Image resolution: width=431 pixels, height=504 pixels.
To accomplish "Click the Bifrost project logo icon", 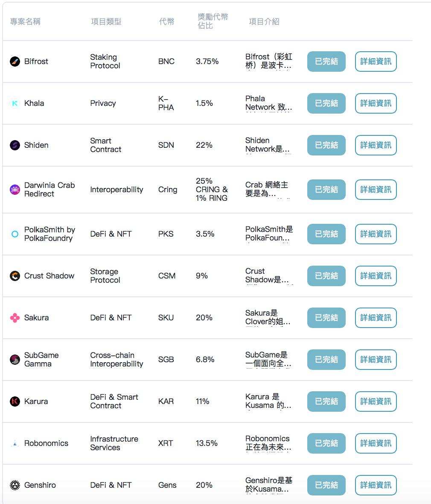I will click(x=15, y=62).
